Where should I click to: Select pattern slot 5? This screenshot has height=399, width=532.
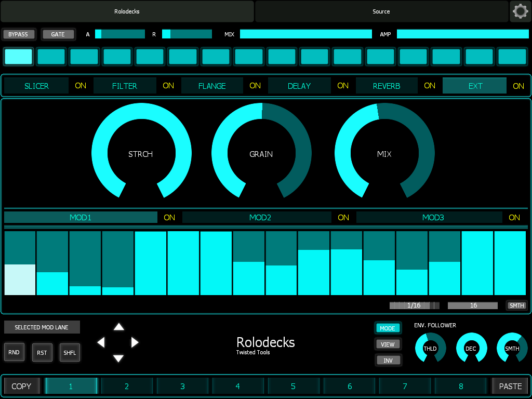(294, 386)
